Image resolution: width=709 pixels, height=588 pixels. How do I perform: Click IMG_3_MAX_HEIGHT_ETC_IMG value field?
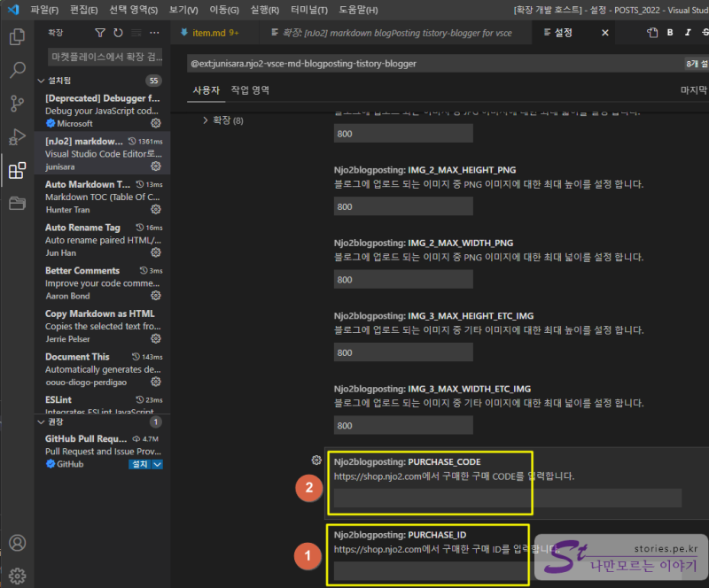(403, 352)
